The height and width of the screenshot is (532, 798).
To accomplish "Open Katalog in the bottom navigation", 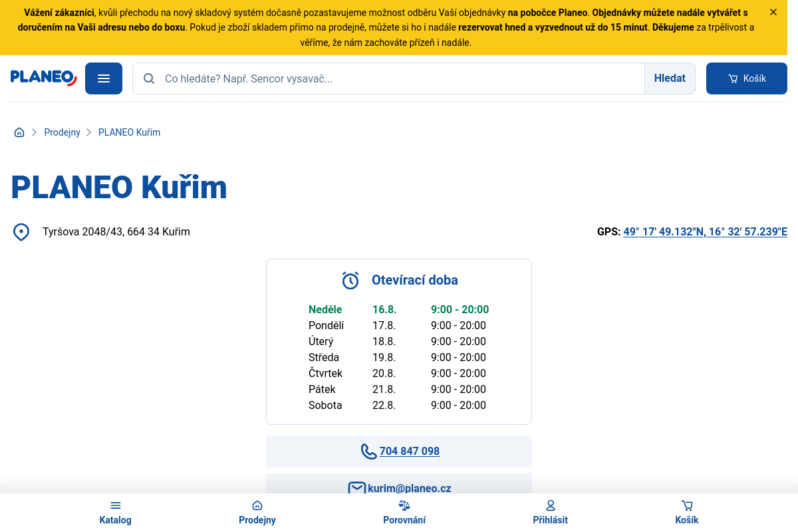I will point(116,513).
